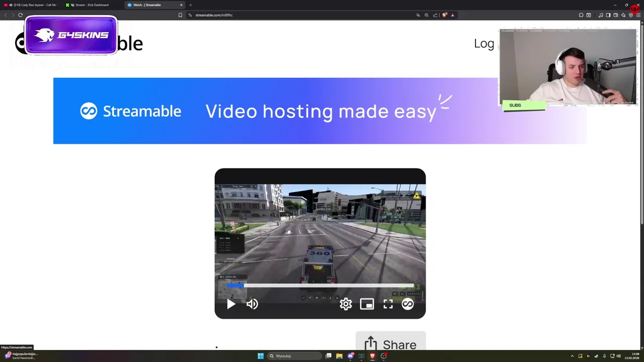Mute the video volume
Viewport: 644px width, 362px height.
[252, 304]
